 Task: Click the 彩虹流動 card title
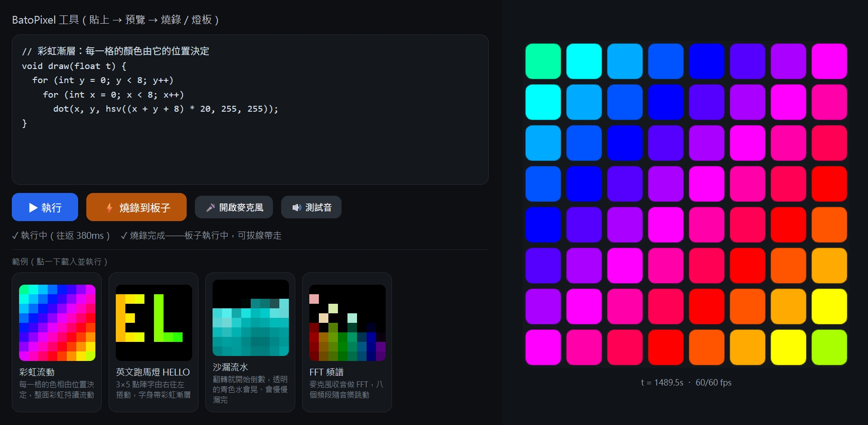(x=37, y=372)
